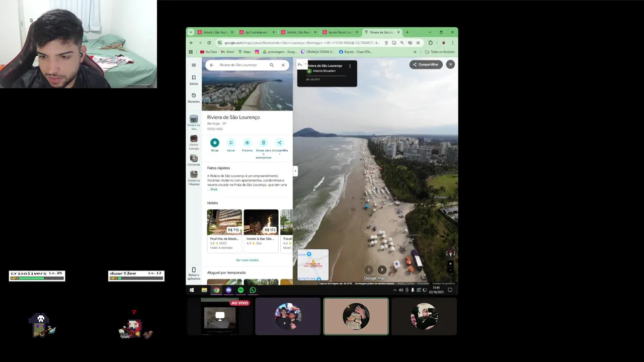Bookmark this page with the star
The image size is (644, 362).
418,43
